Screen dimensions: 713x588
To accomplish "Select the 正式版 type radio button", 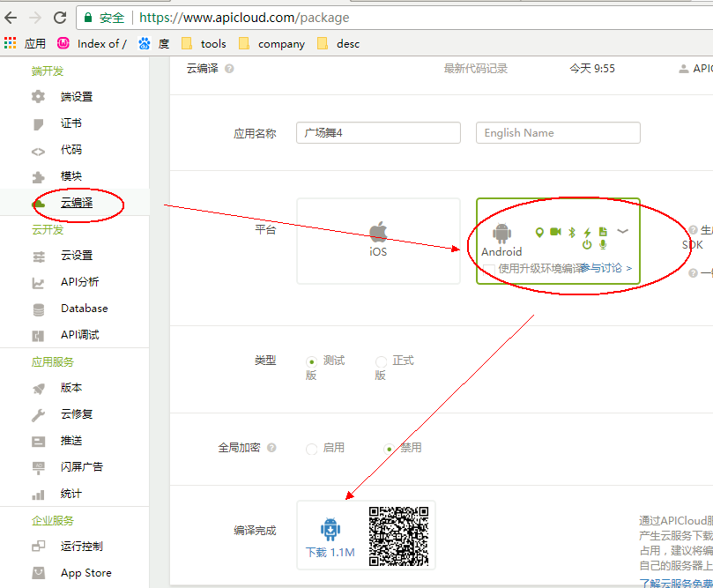I will 381,361.
